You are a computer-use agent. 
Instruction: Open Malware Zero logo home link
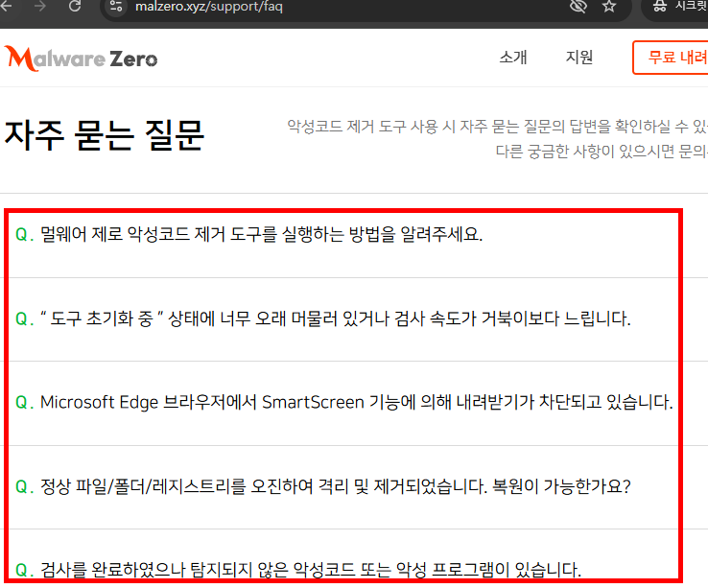coord(81,59)
